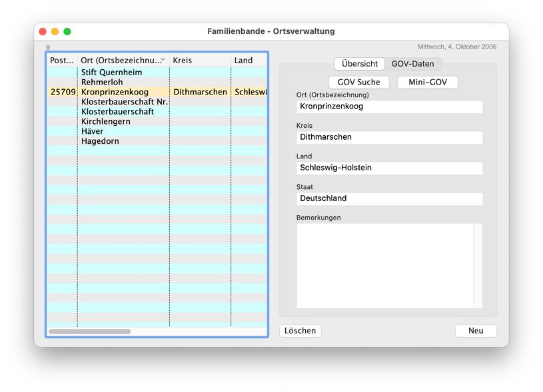This screenshot has width=543, height=392.
Task: Click the horizontal scrollbar under the table
Action: click(x=90, y=331)
